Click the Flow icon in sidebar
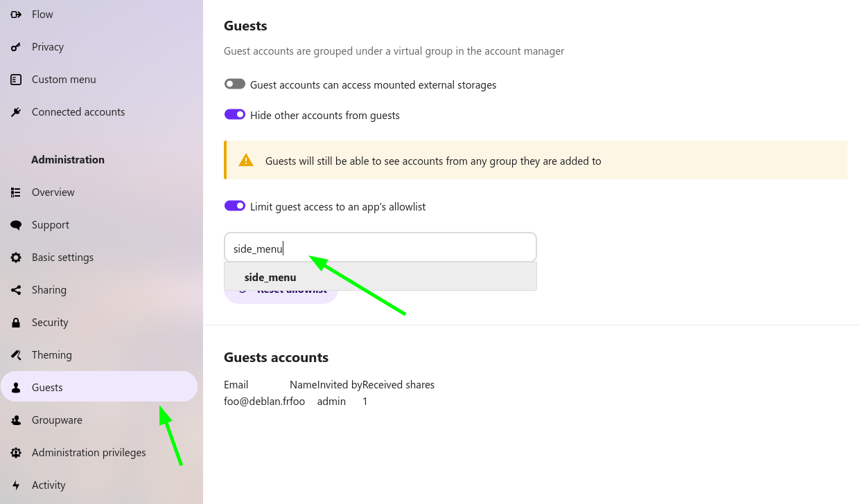The width and height of the screenshot is (860, 504). coord(16,15)
